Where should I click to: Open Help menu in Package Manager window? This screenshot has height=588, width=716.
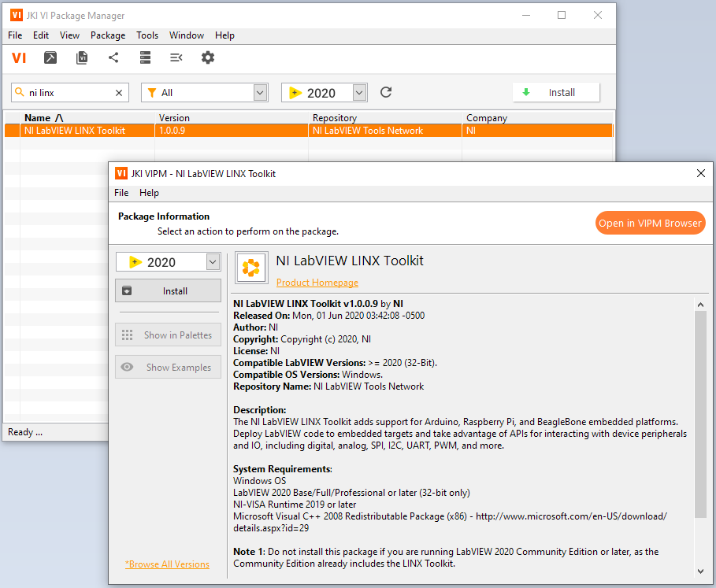(x=224, y=35)
